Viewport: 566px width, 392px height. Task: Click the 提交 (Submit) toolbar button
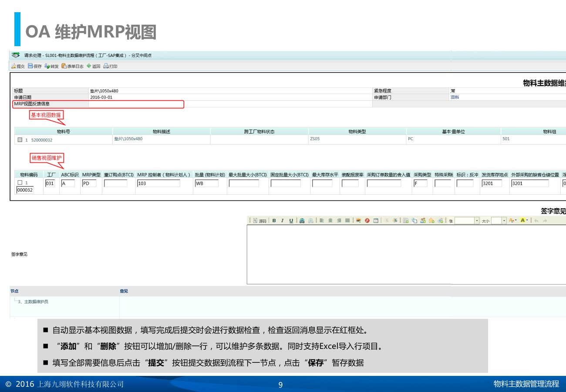click(18, 66)
